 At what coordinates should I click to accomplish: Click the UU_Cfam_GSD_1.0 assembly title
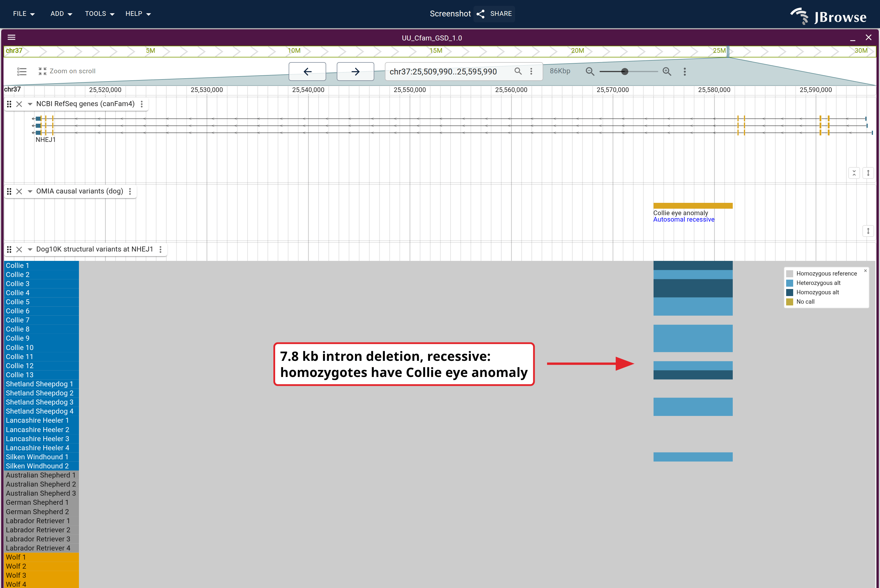click(x=432, y=38)
